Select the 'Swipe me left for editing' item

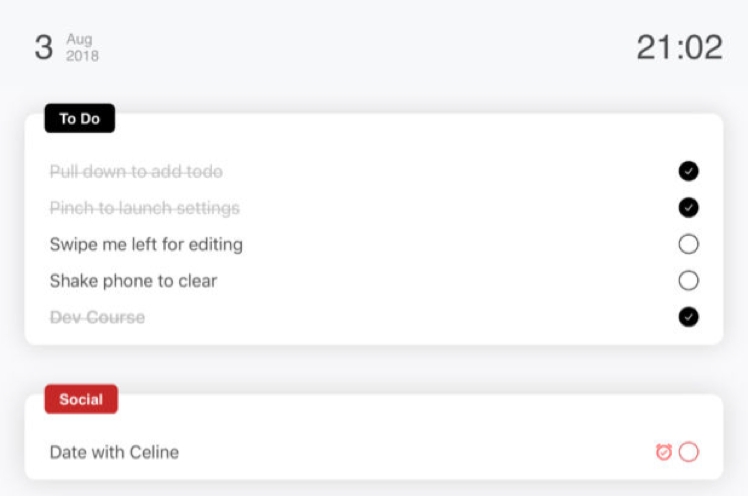tap(146, 244)
